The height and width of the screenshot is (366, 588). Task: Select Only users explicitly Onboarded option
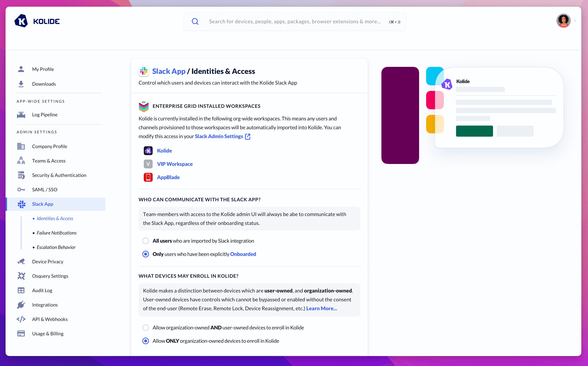click(x=146, y=254)
